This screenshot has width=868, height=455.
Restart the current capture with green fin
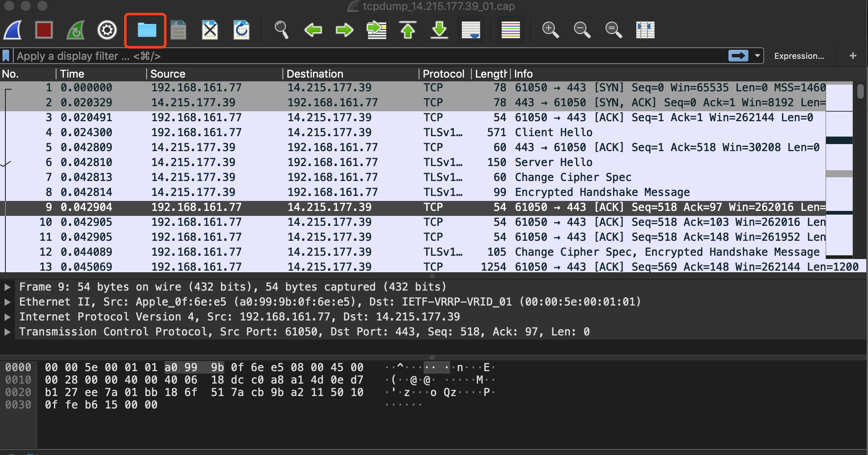click(x=76, y=30)
